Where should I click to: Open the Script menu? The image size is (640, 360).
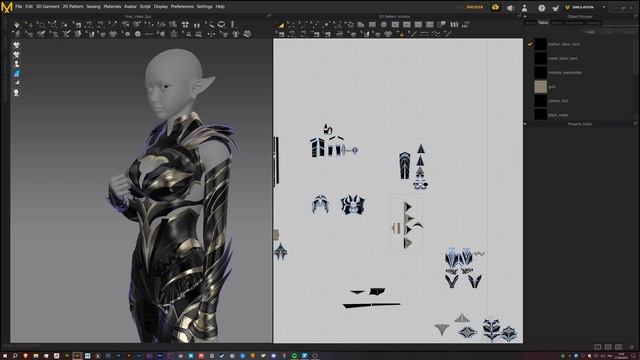(x=145, y=7)
